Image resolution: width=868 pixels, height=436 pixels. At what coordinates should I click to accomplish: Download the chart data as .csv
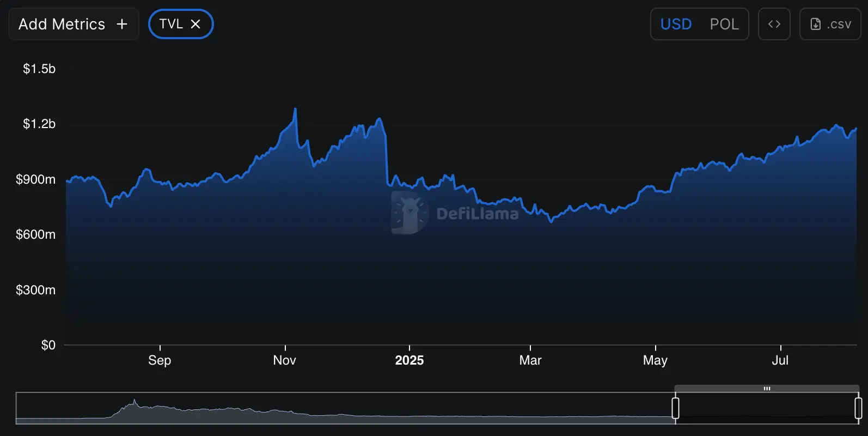(830, 24)
